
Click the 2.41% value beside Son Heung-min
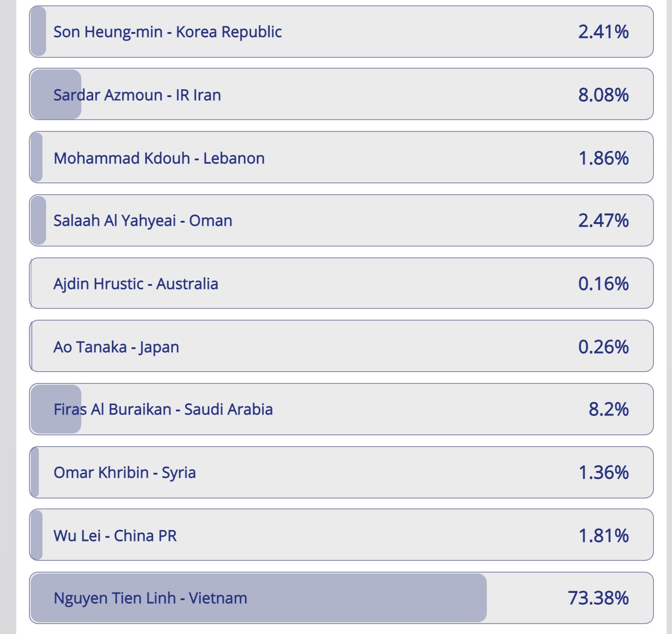coord(603,32)
